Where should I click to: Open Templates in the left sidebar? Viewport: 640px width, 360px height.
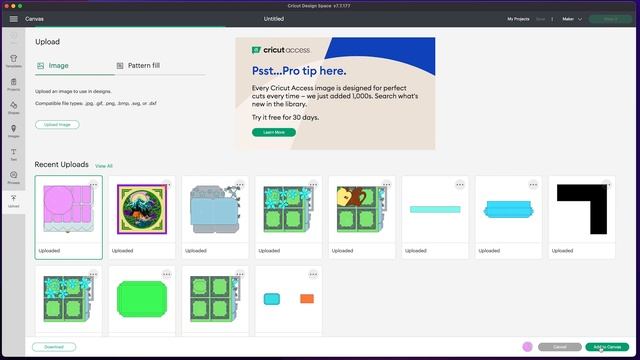13,61
